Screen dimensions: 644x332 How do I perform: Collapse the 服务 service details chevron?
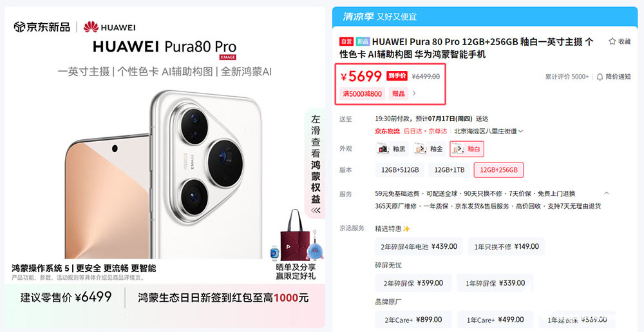click(x=607, y=193)
